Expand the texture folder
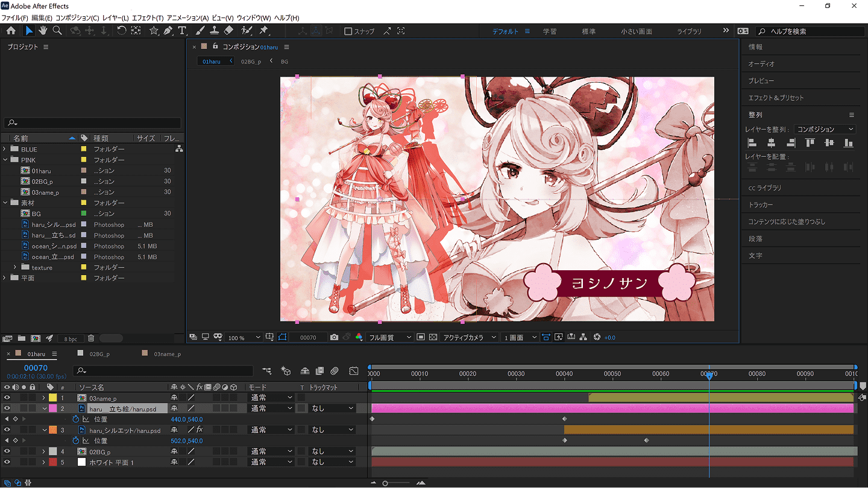 [x=15, y=267]
